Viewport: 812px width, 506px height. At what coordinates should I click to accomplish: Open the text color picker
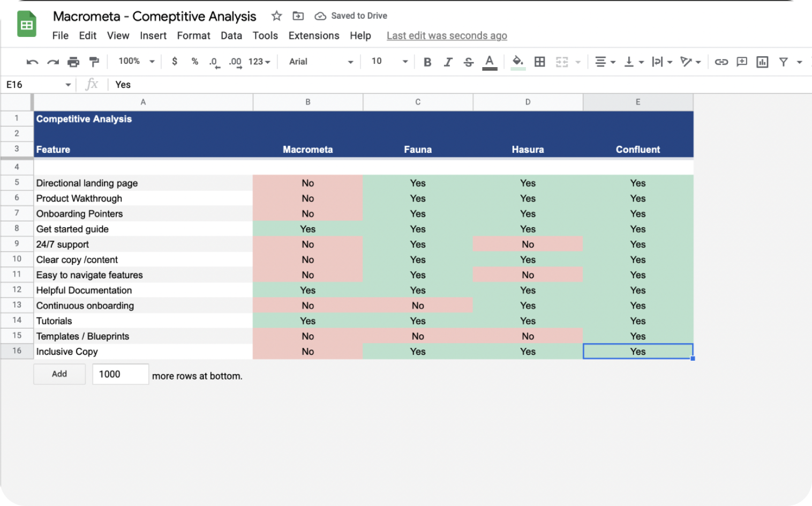(490, 62)
